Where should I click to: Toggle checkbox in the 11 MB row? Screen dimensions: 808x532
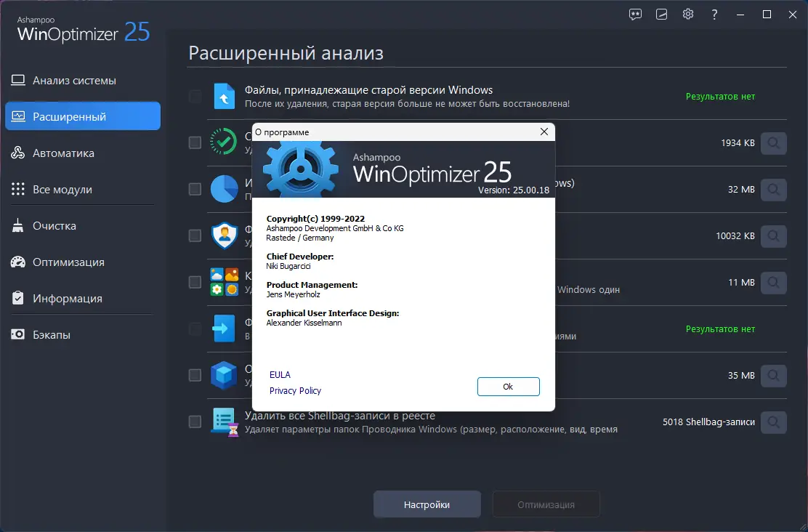195,282
